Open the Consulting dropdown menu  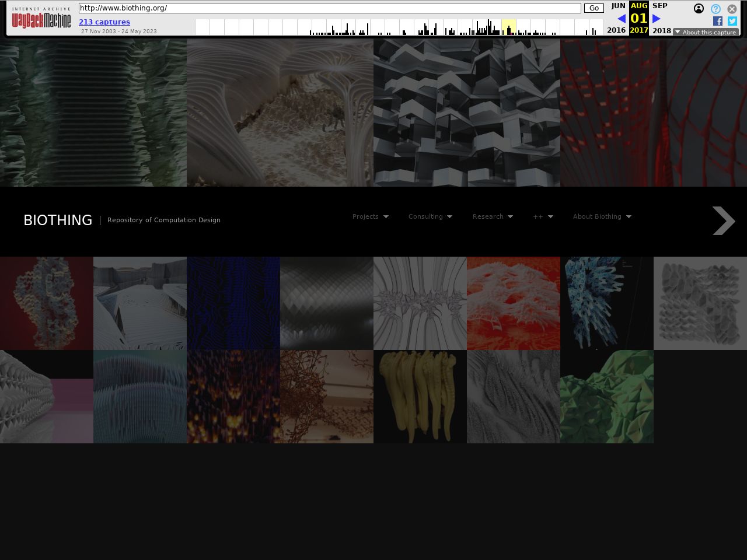(x=430, y=216)
